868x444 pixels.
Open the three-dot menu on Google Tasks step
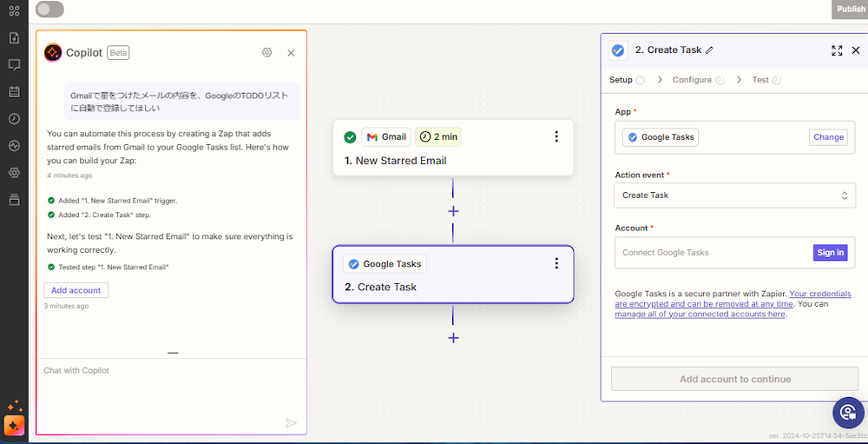[557, 263]
